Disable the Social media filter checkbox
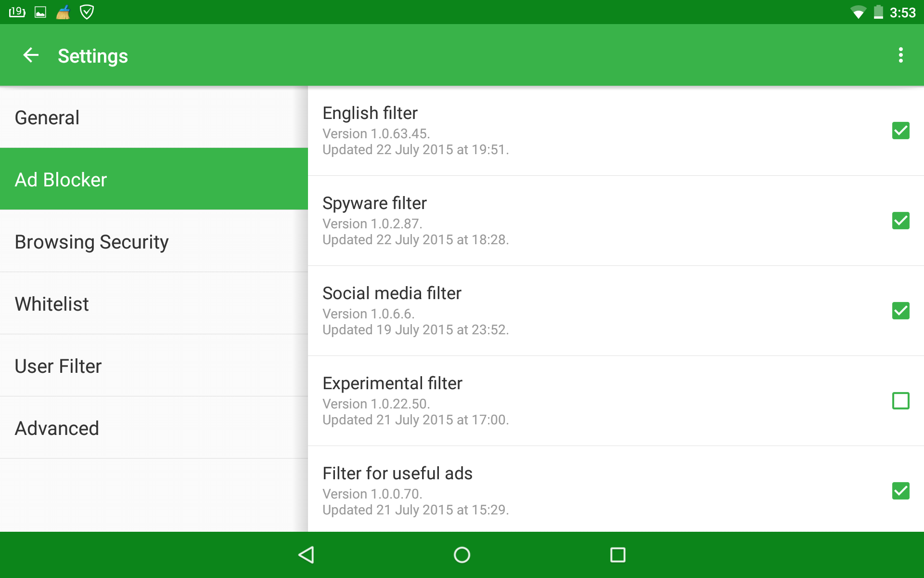The width and height of the screenshot is (924, 578). coord(900,310)
